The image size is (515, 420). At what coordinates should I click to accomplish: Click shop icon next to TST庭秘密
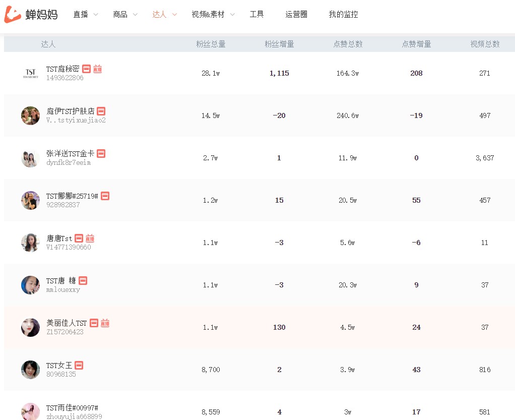(x=86, y=69)
